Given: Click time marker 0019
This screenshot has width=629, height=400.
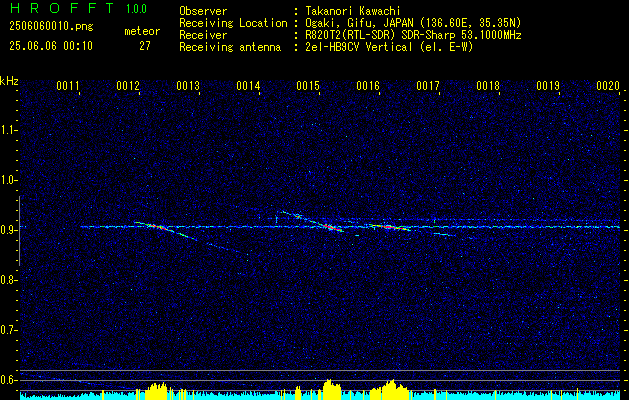Looking at the screenshot, I should [x=548, y=86].
